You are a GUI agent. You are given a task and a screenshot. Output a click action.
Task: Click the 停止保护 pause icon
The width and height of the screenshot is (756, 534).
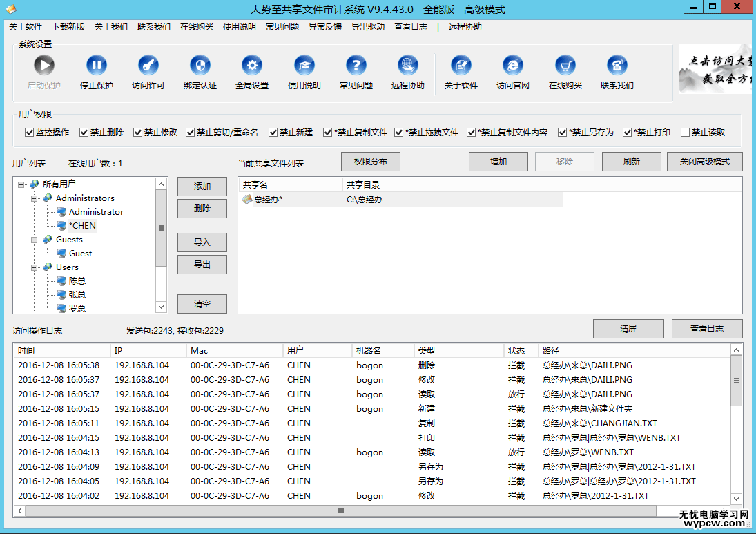pos(97,66)
